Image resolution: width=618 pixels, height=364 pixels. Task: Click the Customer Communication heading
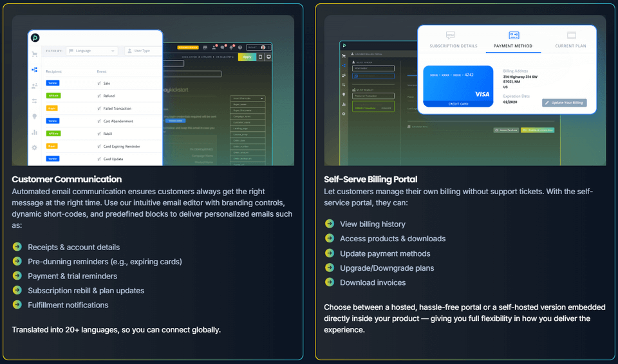(x=66, y=179)
